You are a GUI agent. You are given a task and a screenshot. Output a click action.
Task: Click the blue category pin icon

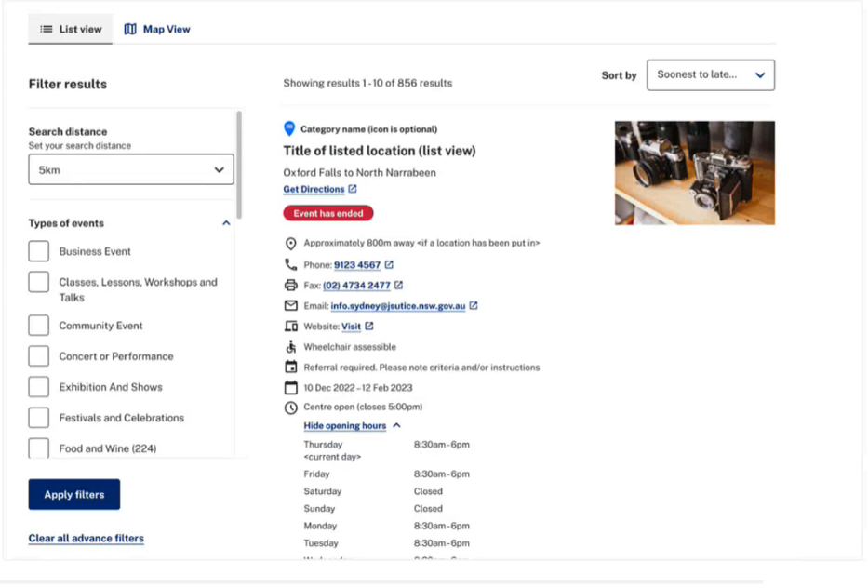point(289,128)
